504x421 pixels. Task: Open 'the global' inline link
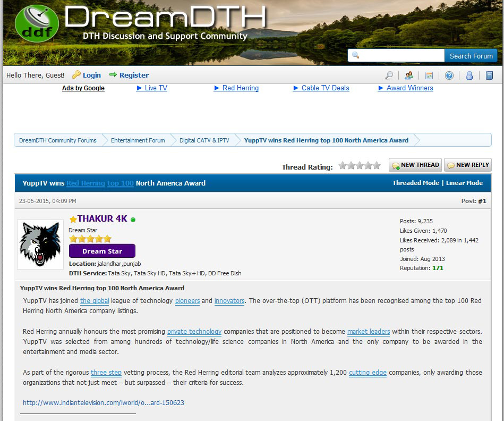tap(95, 301)
